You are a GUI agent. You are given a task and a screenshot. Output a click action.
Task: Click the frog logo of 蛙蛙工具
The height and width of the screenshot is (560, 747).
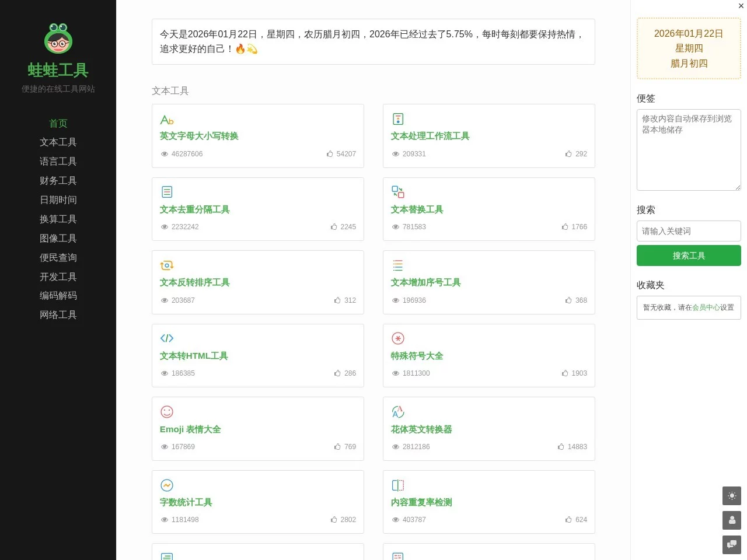click(58, 40)
